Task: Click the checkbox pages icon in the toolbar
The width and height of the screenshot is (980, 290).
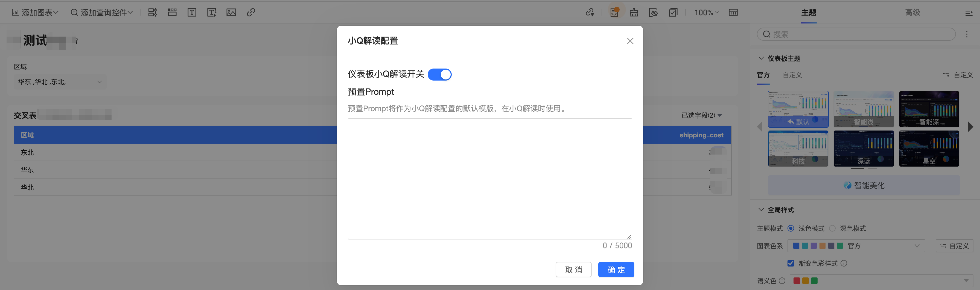Action: pos(673,13)
